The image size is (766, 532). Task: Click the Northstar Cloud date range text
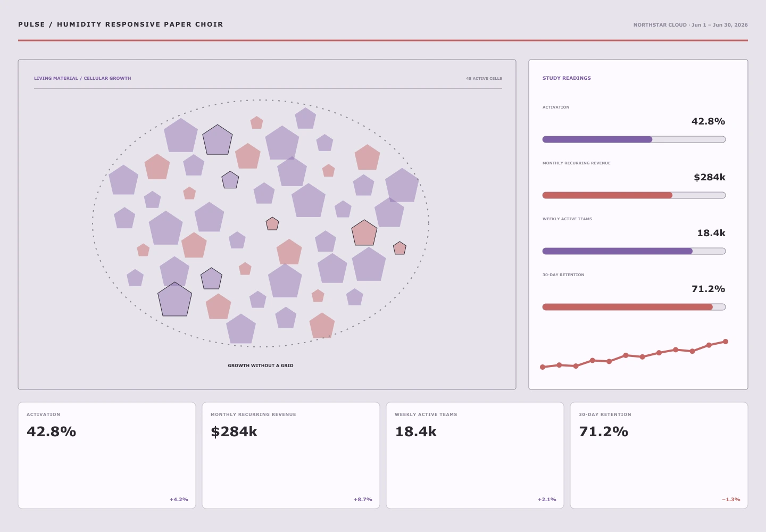pyautogui.click(x=690, y=25)
